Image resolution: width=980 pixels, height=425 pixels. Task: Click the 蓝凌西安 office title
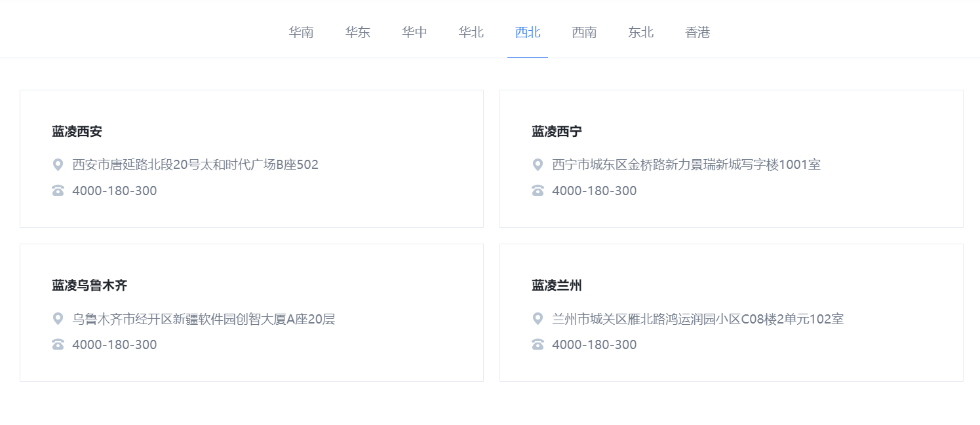point(77,132)
